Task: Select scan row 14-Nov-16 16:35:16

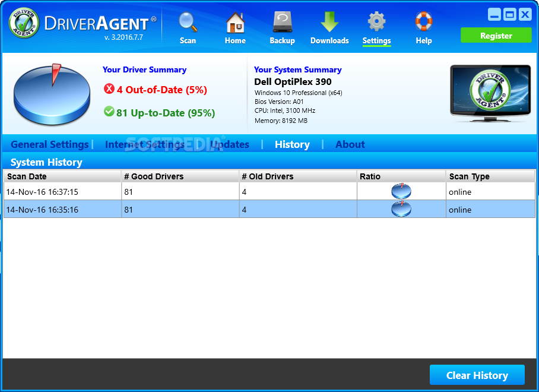Action: [269, 209]
